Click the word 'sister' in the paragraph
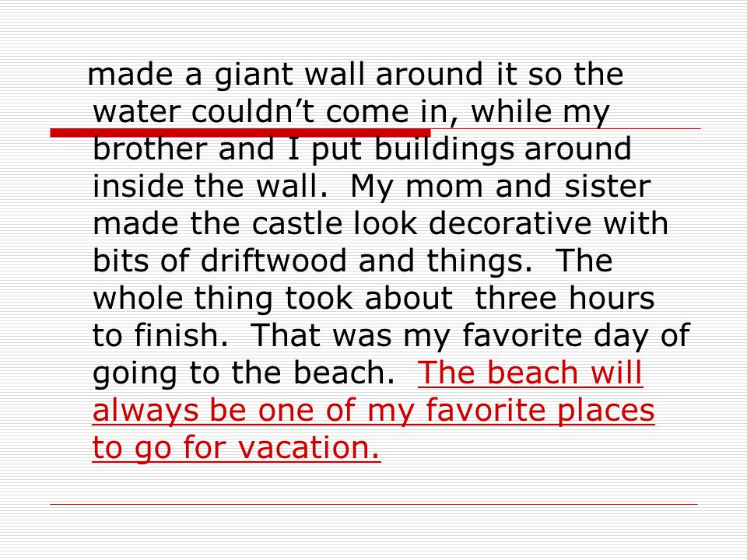Screen dimensions: 747x560 (x=608, y=186)
